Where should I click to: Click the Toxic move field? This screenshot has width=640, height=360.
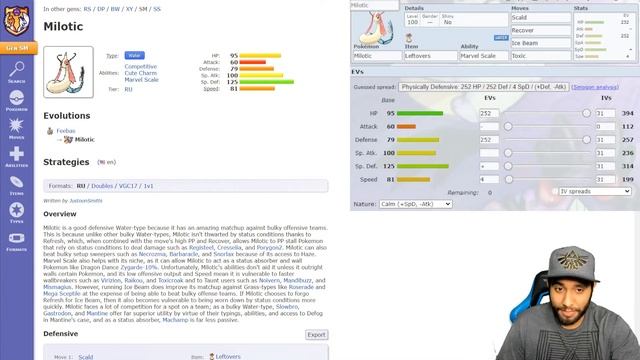541,56
